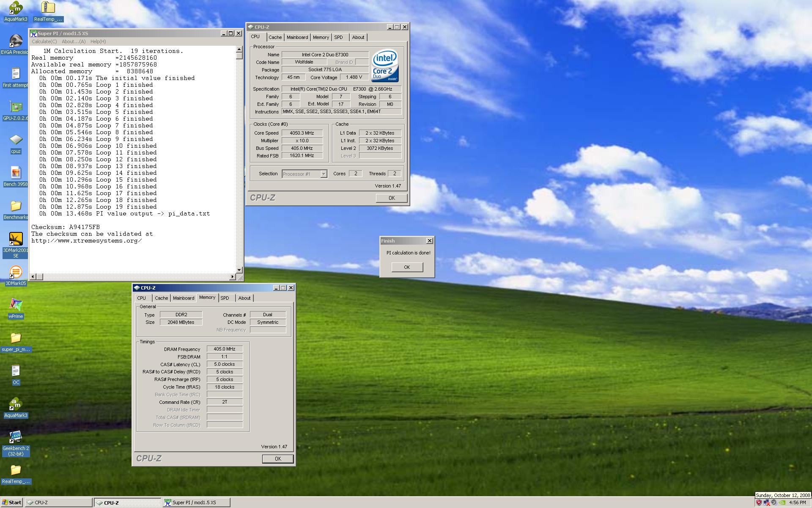Switch to Memory tab in upper CPU-Z window
Viewport: 812px width, 508px height.
pos(321,37)
